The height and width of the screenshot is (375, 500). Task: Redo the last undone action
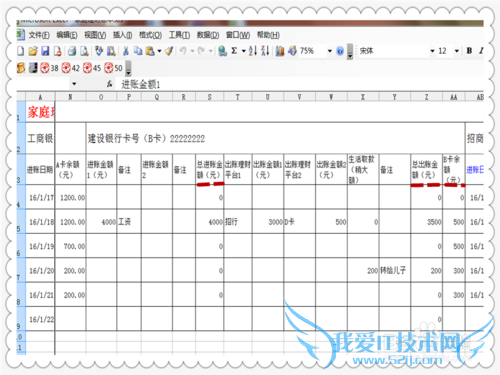tap(201, 51)
